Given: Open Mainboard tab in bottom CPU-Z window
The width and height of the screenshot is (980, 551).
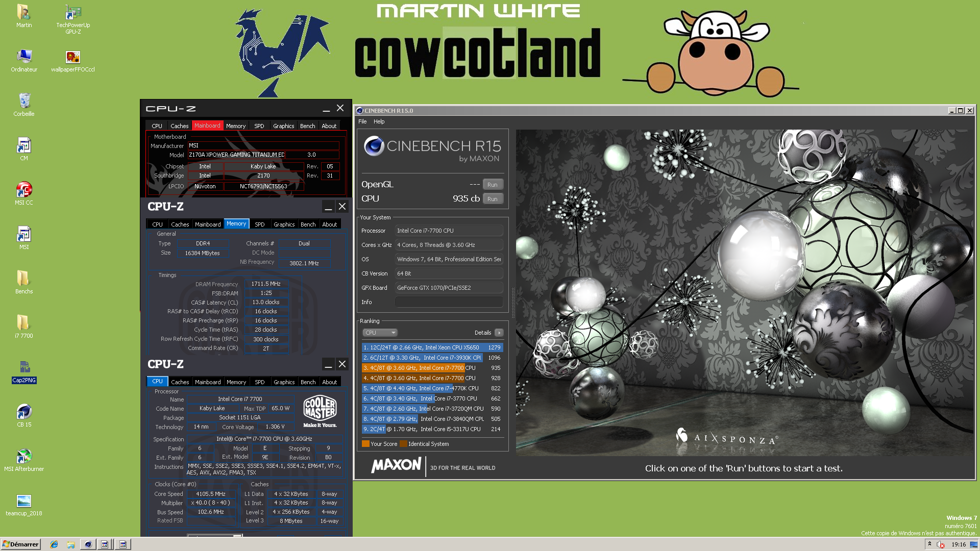Looking at the screenshot, I should 208,382.
